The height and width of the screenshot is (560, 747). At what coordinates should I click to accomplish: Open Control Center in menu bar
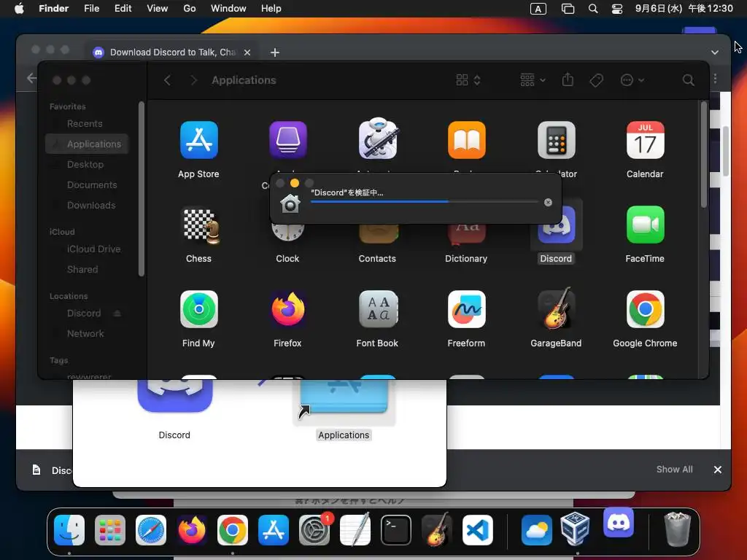coord(617,9)
